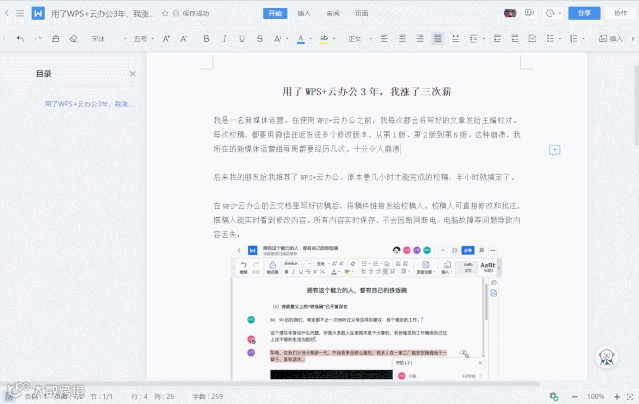Click the user avatar in the top bar

pyautogui.click(x=510, y=13)
